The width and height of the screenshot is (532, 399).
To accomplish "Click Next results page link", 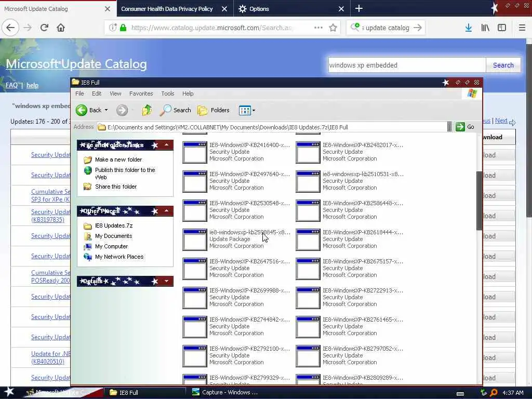I will pos(501,121).
